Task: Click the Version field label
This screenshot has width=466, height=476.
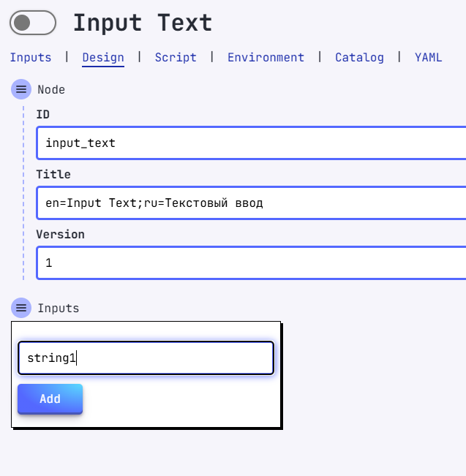Action: coord(60,235)
